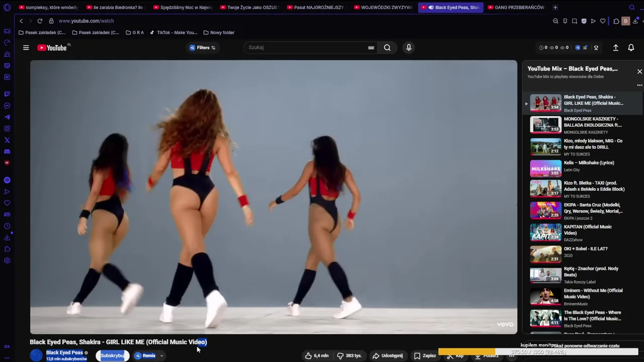Toggle the ad blocker shield icon
This screenshot has height=362, width=644.
(x=584, y=21)
